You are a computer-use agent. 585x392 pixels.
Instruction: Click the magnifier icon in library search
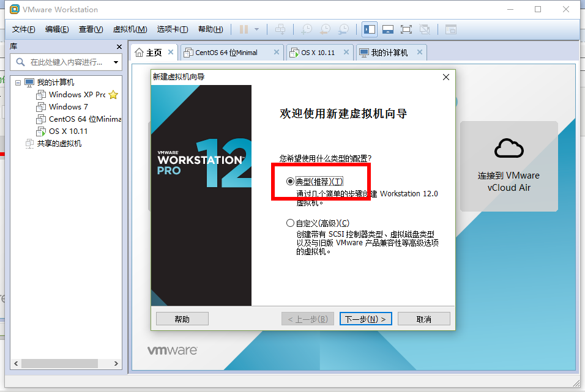click(20, 62)
